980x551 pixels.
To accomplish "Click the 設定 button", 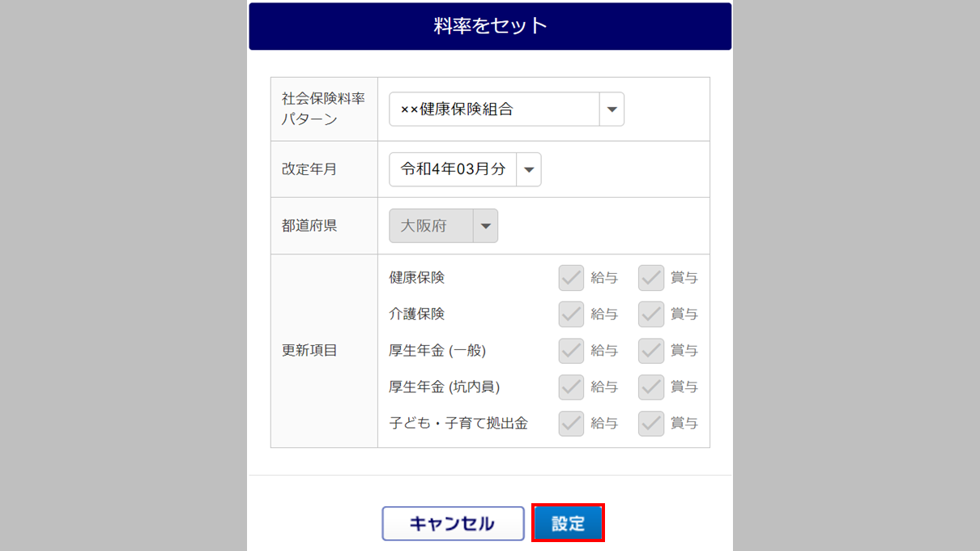I will (x=568, y=523).
